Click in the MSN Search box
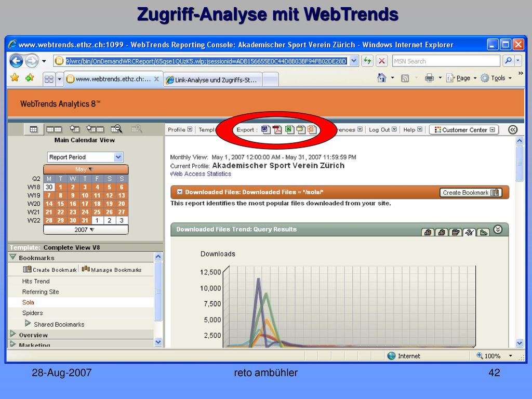532x399 pixels. (x=446, y=61)
